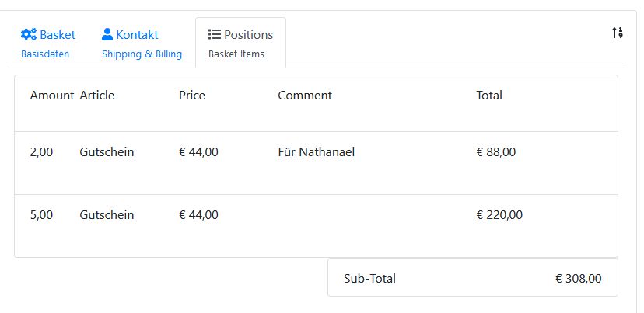Click the person icon on Kontakt tab
Image resolution: width=644 pixels, height=313 pixels.
tap(107, 34)
